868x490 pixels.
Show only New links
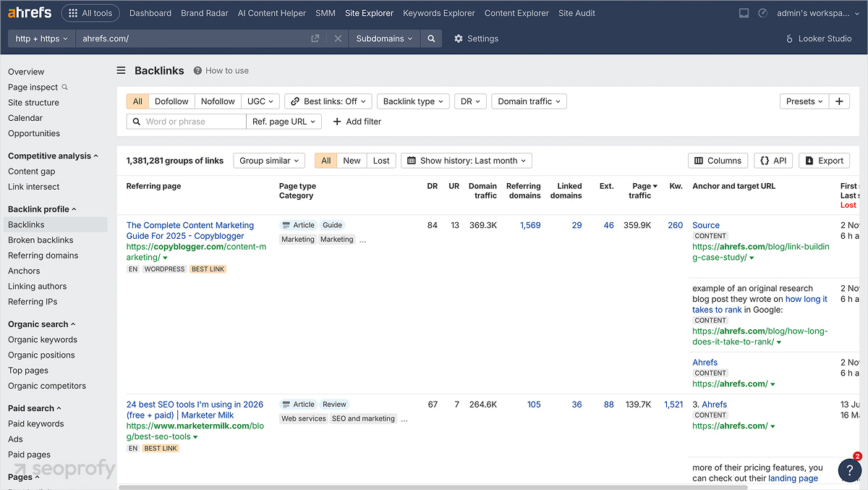352,160
